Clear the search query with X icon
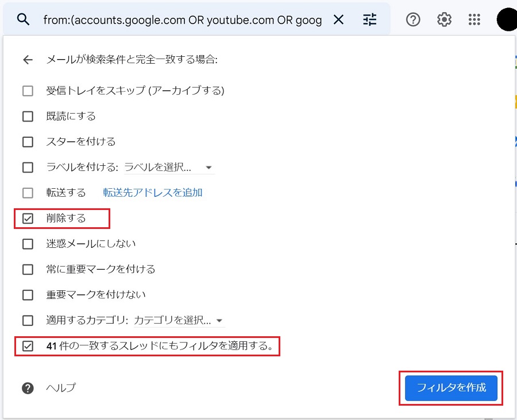Image resolution: width=517 pixels, height=420 pixels. point(338,20)
